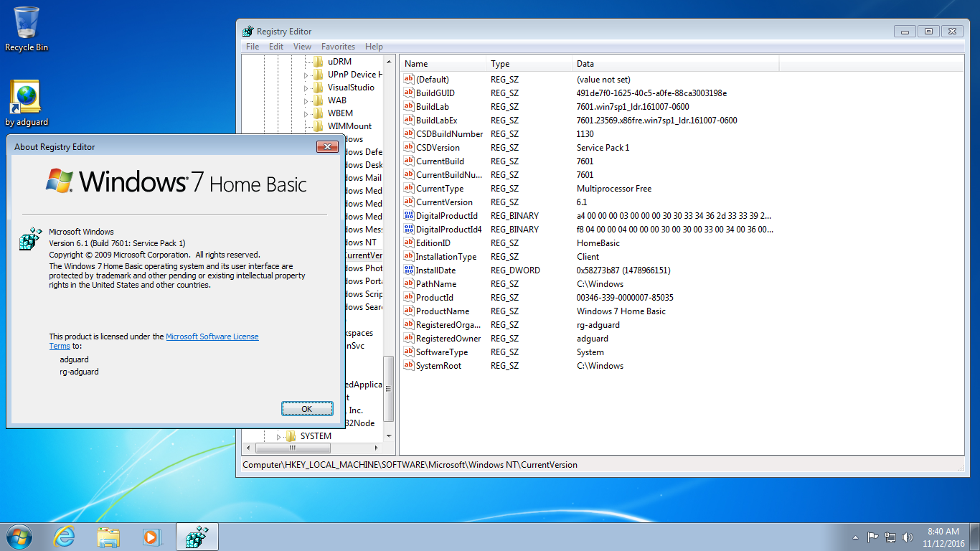Click the Type column header
This screenshot has width=980, height=551.
529,64
